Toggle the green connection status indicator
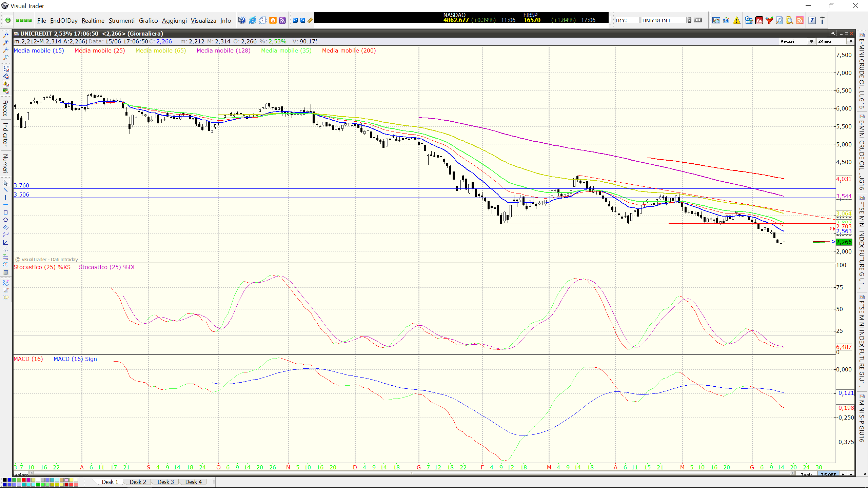868x488 pixels. tap(8, 20)
